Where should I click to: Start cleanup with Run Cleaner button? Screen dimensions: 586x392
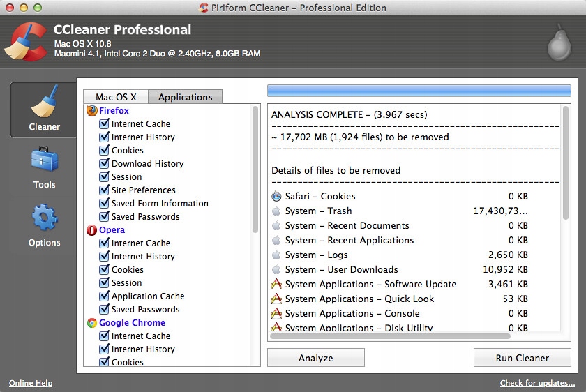pos(523,358)
